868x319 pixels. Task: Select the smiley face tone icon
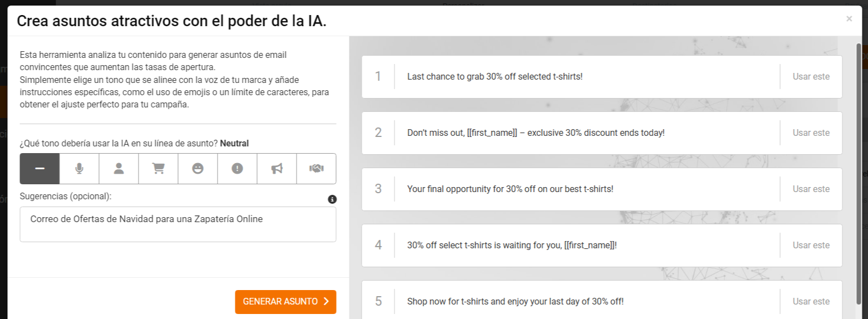(x=198, y=169)
